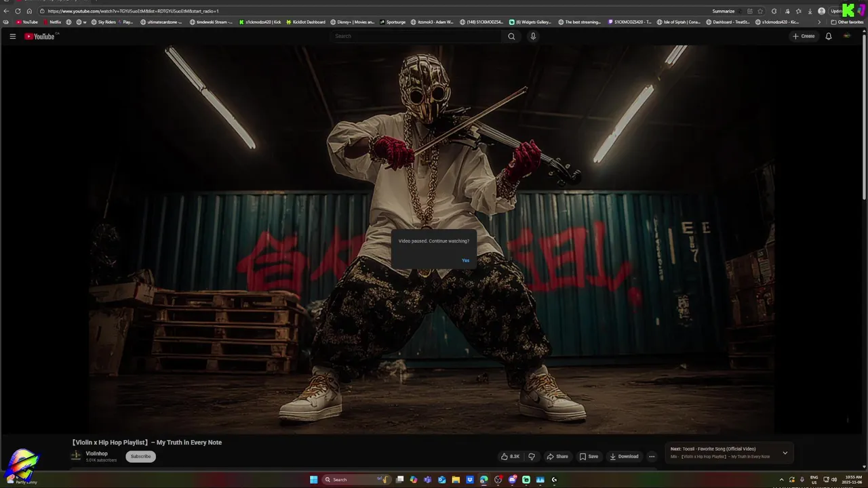Open the Widgets Gallery bookmark
The width and height of the screenshot is (868, 488).
[x=530, y=22]
